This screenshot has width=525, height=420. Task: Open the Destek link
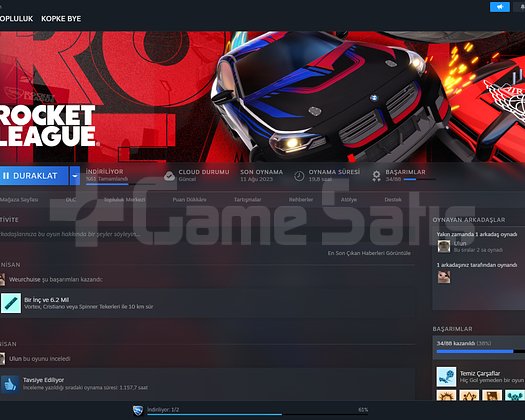click(393, 200)
